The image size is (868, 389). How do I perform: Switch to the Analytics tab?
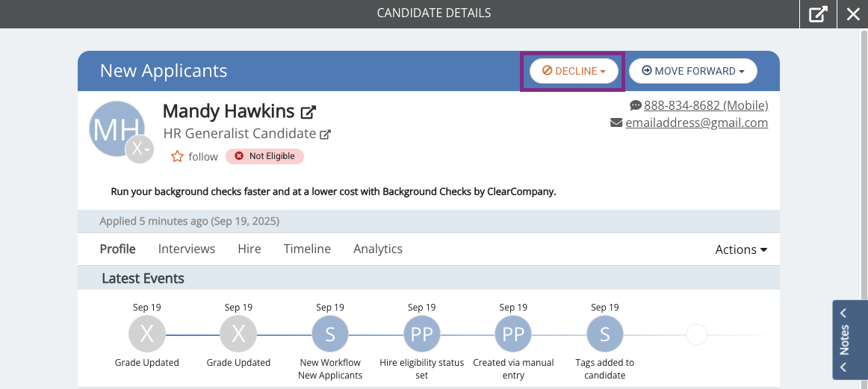[x=378, y=249]
